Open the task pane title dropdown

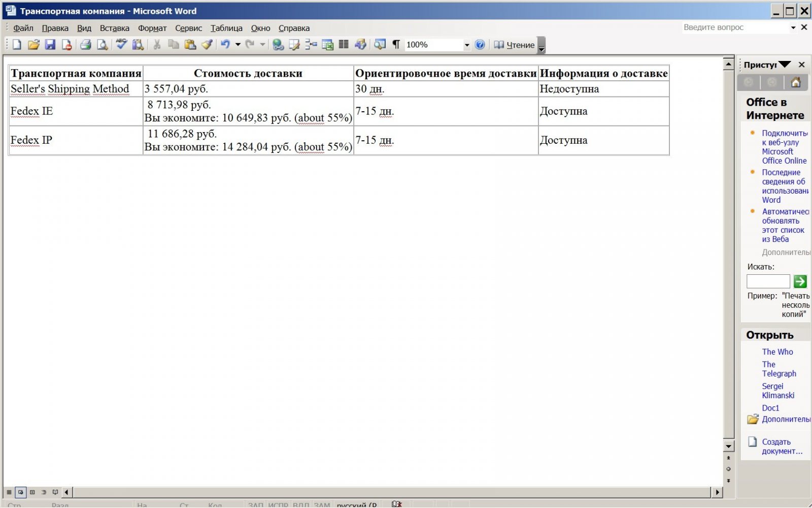click(x=785, y=65)
